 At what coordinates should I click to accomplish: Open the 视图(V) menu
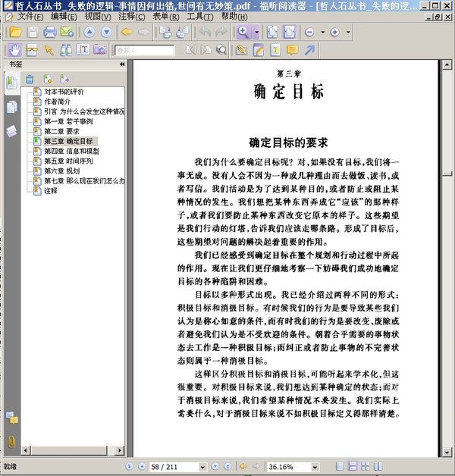96,16
